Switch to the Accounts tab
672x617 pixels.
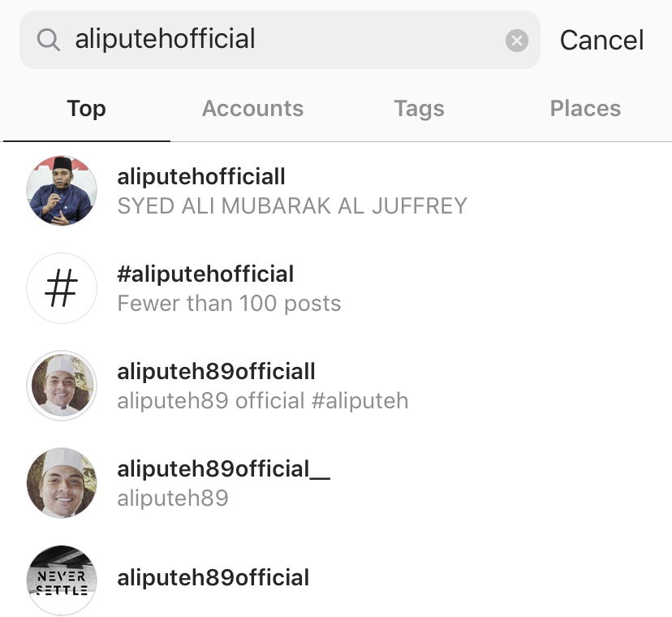tap(252, 109)
